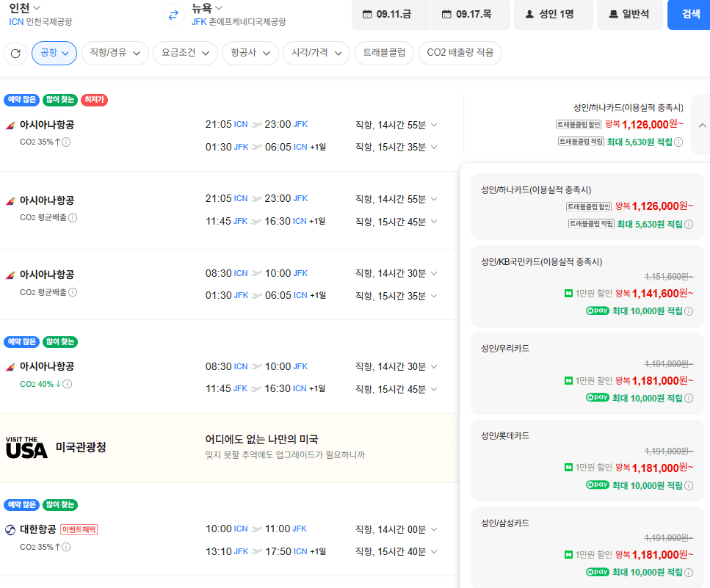Select the 성인/삼성카드 fare 1,181,000원

(587, 548)
